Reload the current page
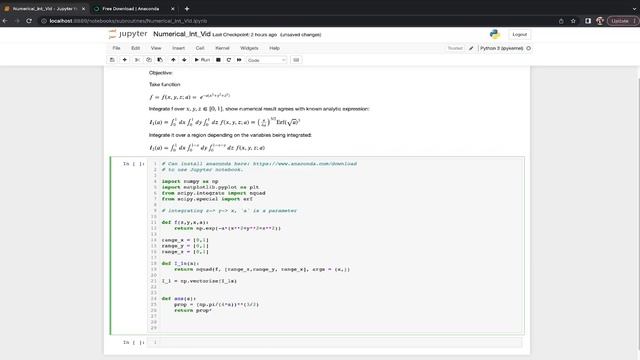Image resolution: width=640 pixels, height=360 pixels. (x=29, y=21)
